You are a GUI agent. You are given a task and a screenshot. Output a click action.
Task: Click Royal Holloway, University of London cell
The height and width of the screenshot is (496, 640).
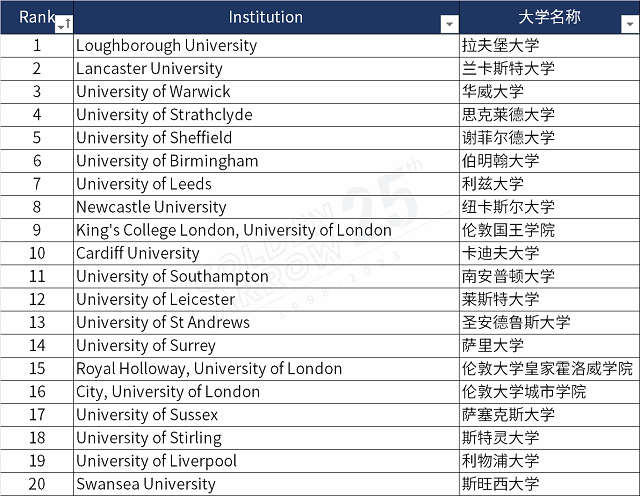coord(266,369)
